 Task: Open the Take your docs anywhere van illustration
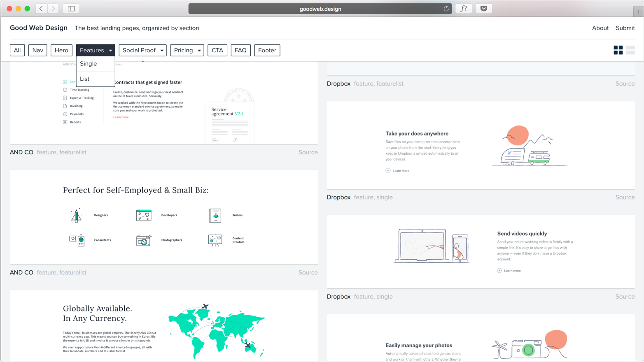click(530, 146)
